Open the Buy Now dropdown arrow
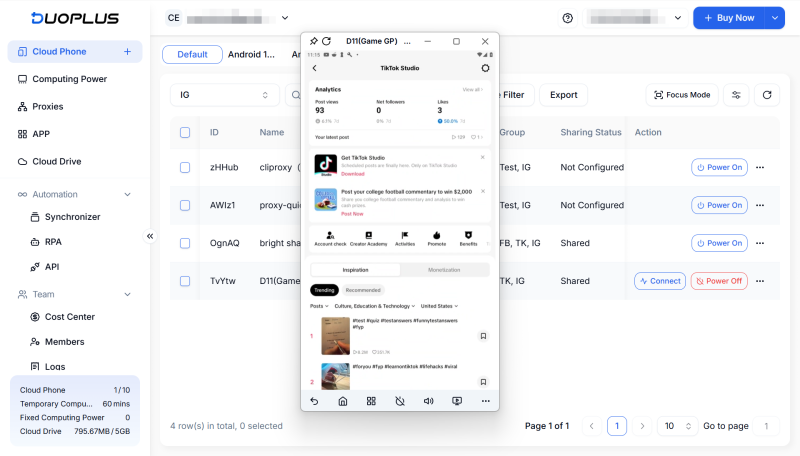 point(775,18)
